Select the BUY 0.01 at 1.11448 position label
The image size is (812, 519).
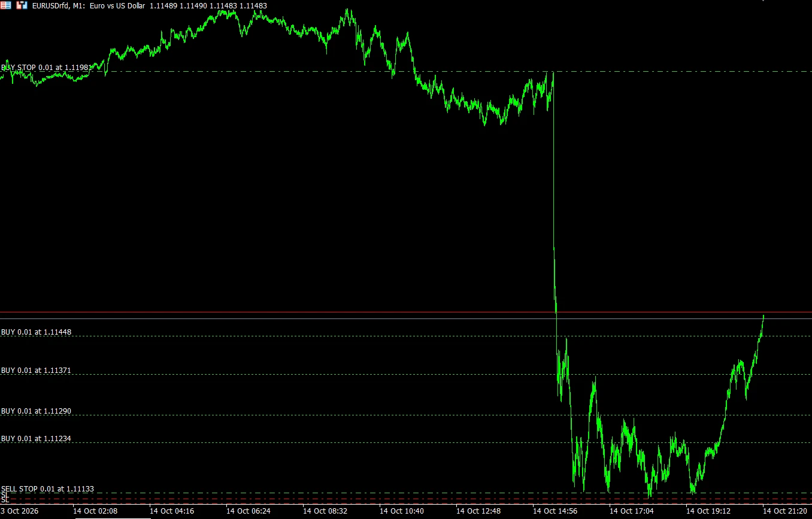[37, 332]
